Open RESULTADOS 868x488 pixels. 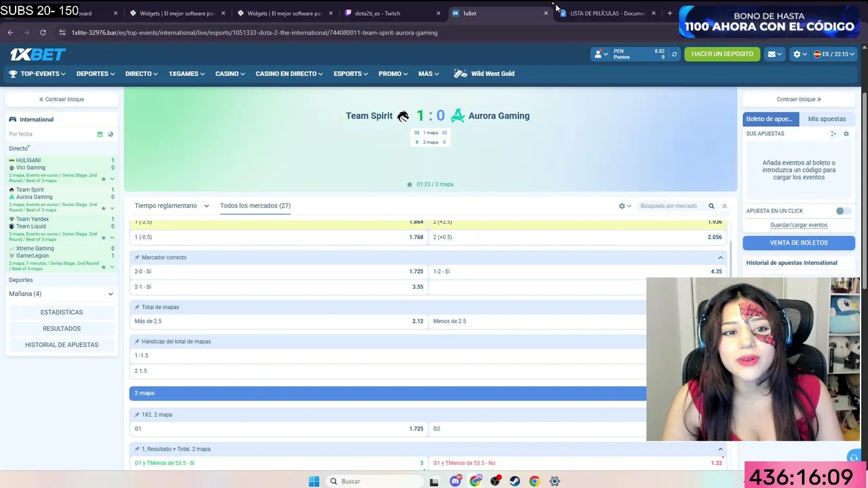click(x=61, y=329)
